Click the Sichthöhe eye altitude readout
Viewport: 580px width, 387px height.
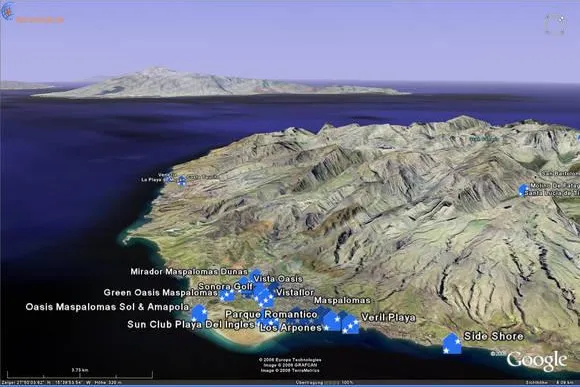pos(550,383)
